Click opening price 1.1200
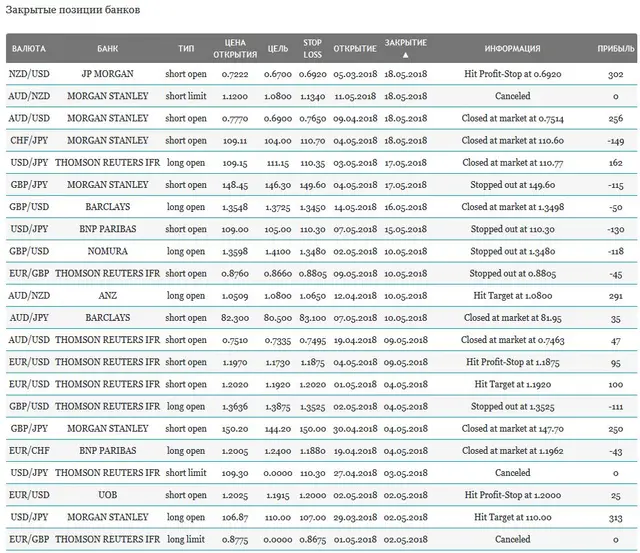The image size is (640, 553). (x=235, y=96)
